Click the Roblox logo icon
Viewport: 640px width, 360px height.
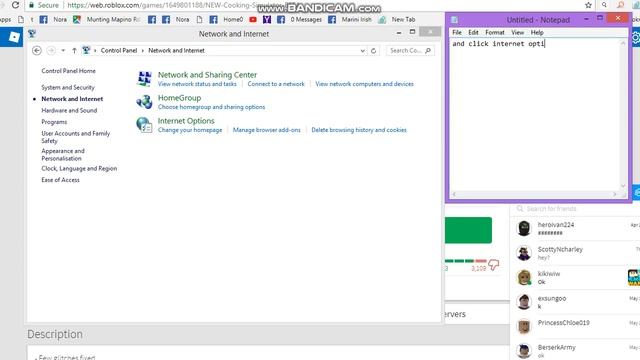click(14, 37)
